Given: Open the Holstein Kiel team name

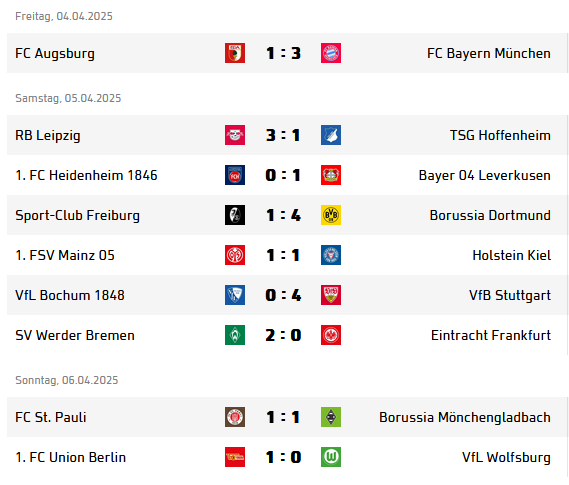Looking at the screenshot, I should pyautogui.click(x=511, y=255).
